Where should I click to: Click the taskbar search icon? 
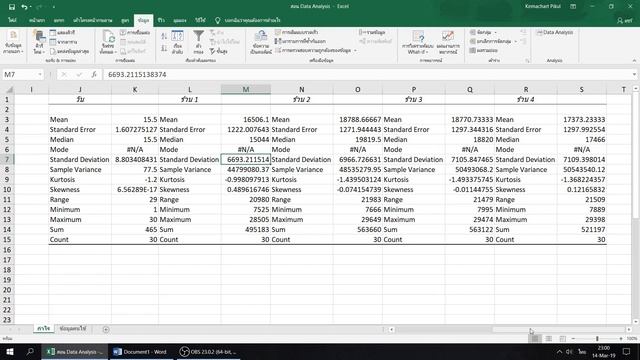pos(30,352)
